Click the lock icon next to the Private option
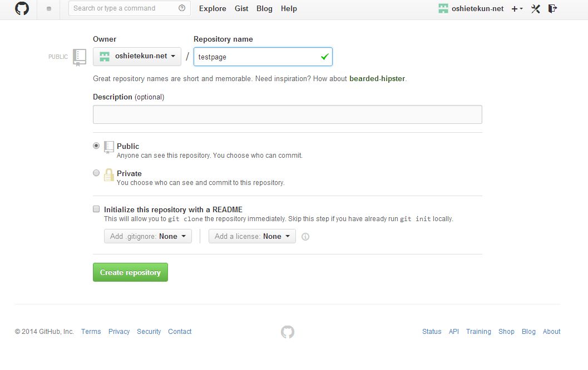Screen dimensions: 588x370 [108, 175]
